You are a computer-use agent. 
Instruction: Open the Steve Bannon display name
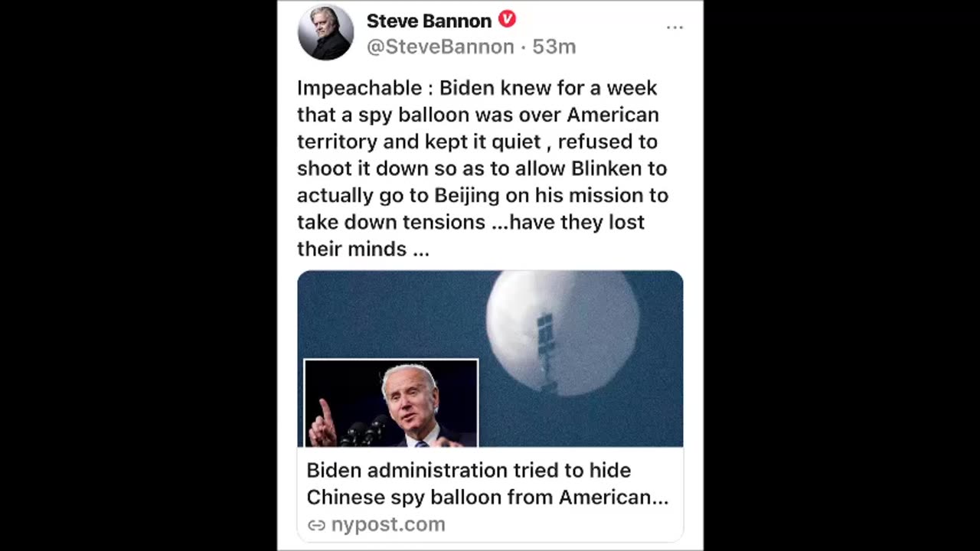pos(429,21)
